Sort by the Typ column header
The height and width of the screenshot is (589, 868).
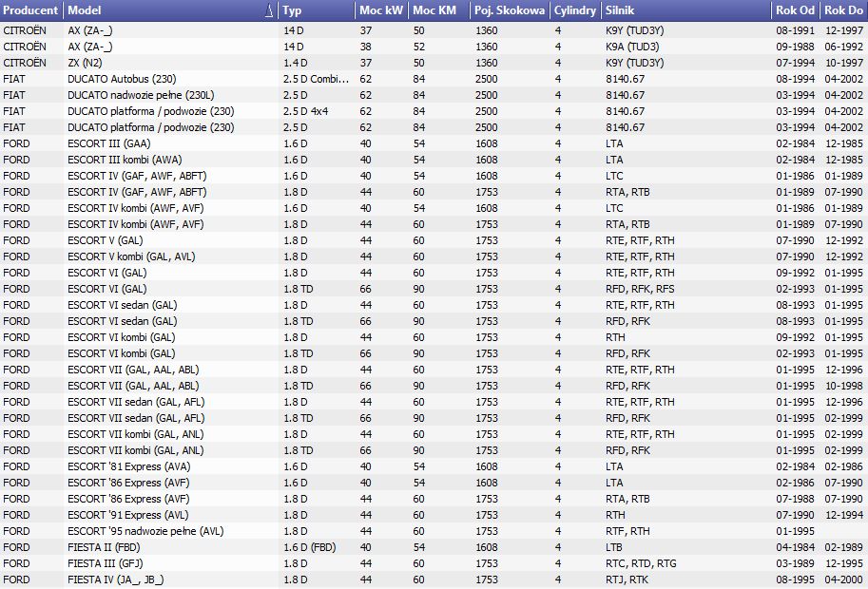(x=316, y=9)
